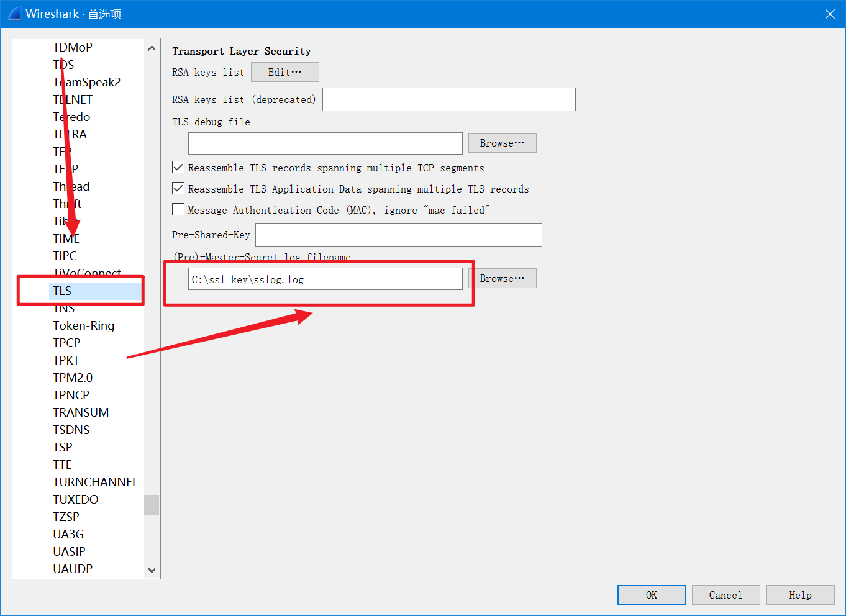The image size is (846, 616).
Task: Confirm preferences with OK button
Action: pyautogui.click(x=652, y=595)
